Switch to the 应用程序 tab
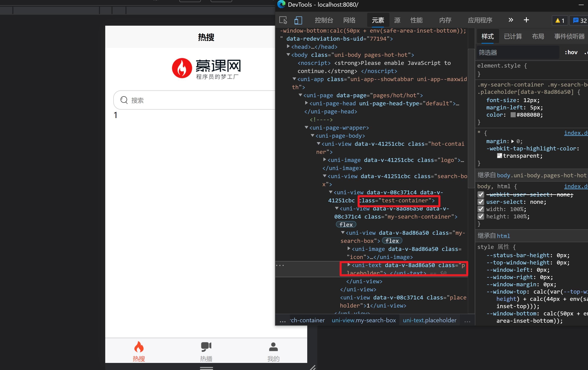This screenshot has width=588, height=370. (x=480, y=20)
